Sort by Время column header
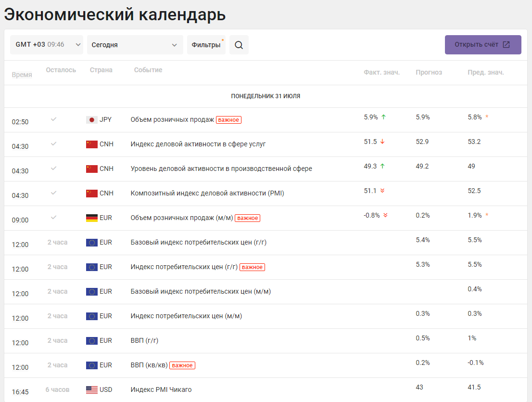The image size is (532, 402). point(22,75)
